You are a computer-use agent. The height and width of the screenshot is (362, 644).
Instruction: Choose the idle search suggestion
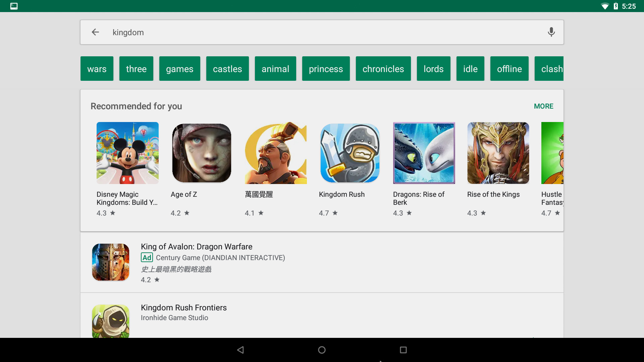470,68
